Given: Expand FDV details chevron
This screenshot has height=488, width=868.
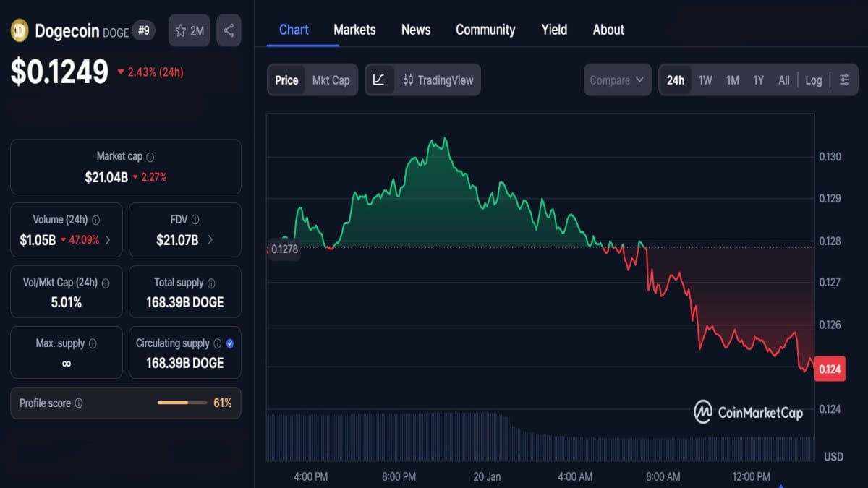Looking at the screenshot, I should pyautogui.click(x=210, y=240).
